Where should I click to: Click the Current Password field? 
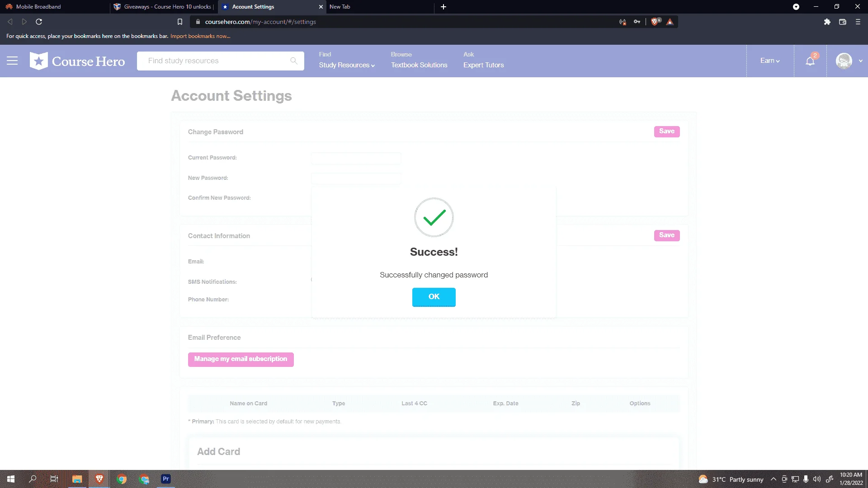pyautogui.click(x=356, y=158)
